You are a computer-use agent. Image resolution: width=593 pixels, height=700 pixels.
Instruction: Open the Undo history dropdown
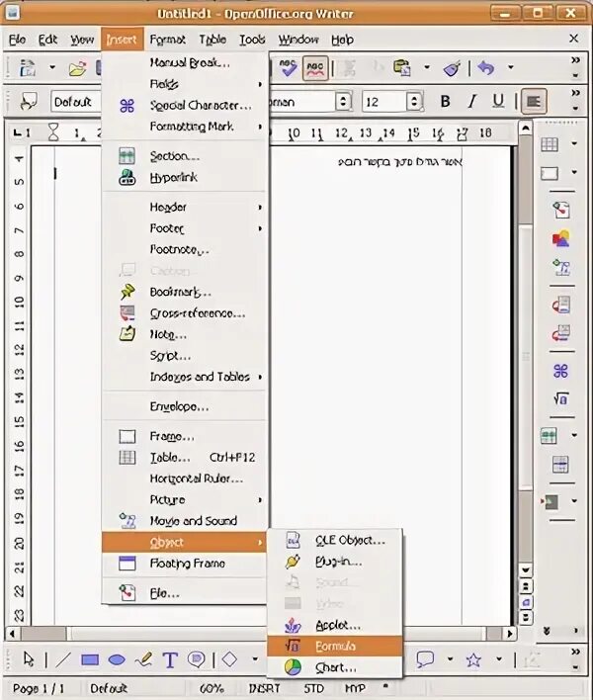click(x=510, y=68)
